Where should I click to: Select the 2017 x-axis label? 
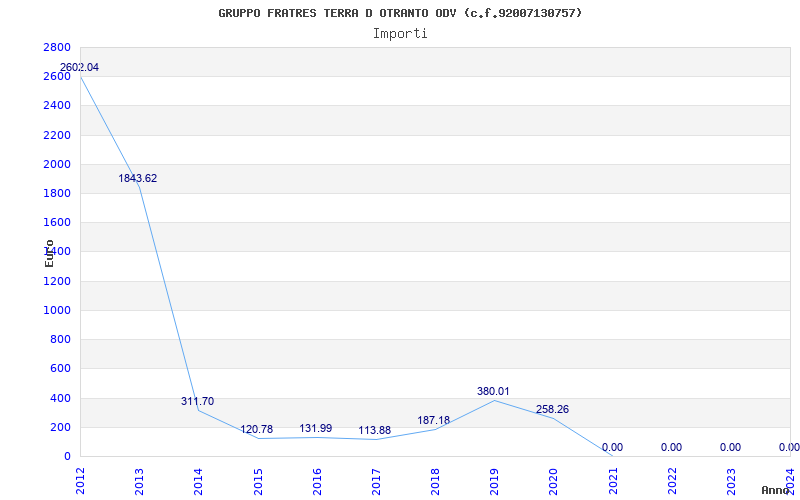pyautogui.click(x=376, y=481)
